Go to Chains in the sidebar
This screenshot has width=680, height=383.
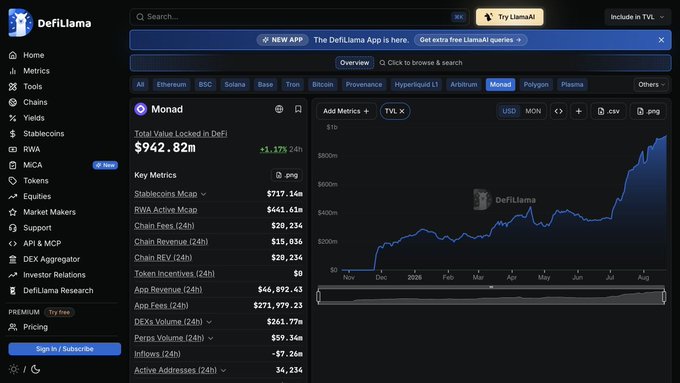pos(35,102)
